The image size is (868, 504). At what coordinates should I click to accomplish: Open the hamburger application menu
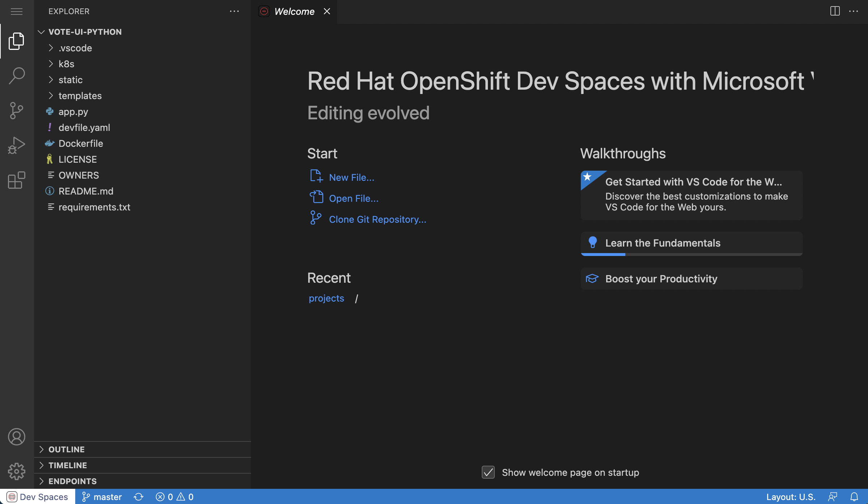[17, 12]
